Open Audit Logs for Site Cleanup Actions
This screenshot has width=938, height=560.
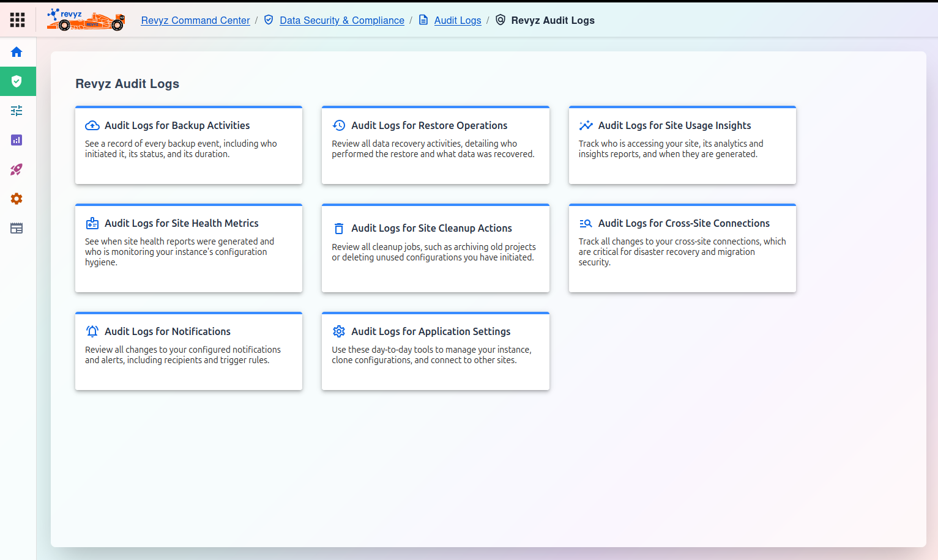pos(435,248)
